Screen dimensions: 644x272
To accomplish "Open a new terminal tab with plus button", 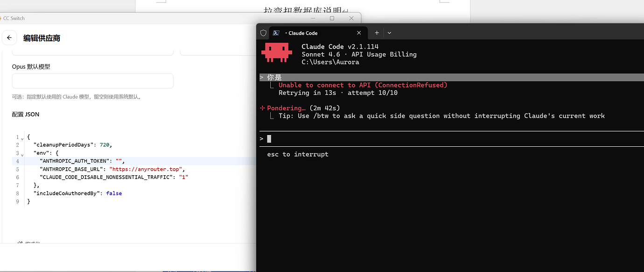I will click(x=377, y=33).
